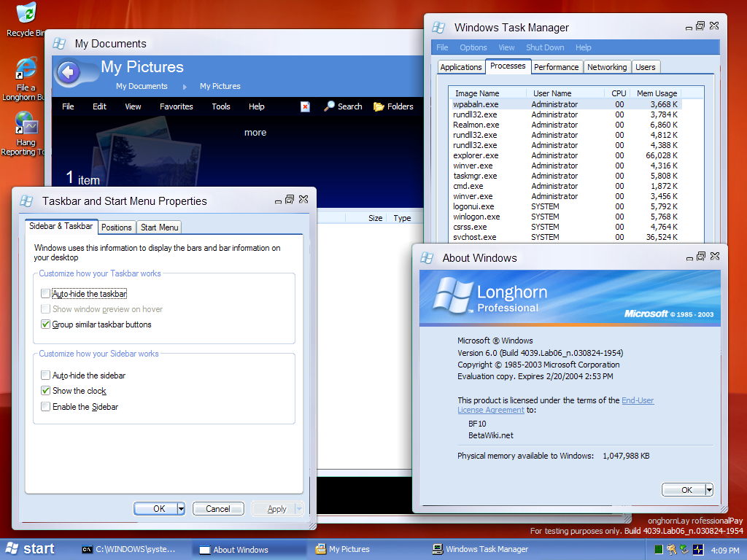
Task: Open the dropdown arrow beside About Windows OK
Action: (x=709, y=490)
